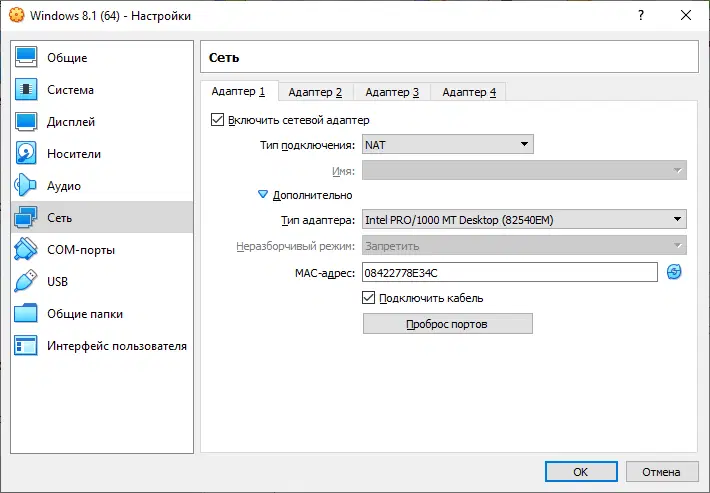Click the Носители disk icon

coord(27,154)
